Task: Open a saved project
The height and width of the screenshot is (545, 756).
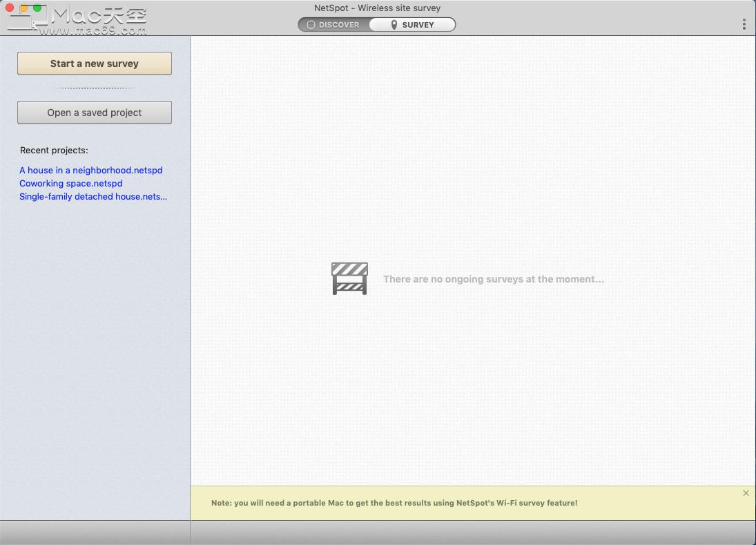Action: 94,112
